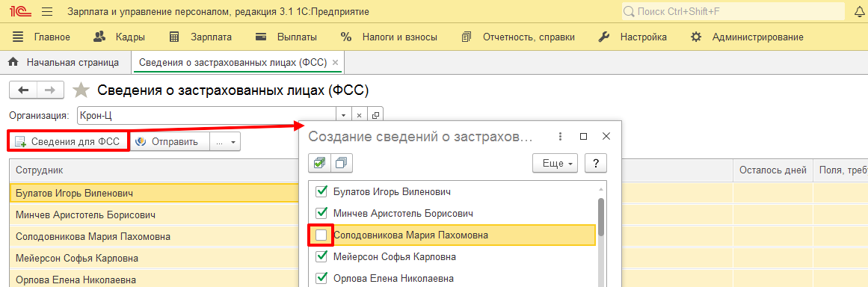This screenshot has height=287, width=868.
Task: Uncheck Мейерсон Софья Карловна in the dialog
Action: pyautogui.click(x=321, y=256)
